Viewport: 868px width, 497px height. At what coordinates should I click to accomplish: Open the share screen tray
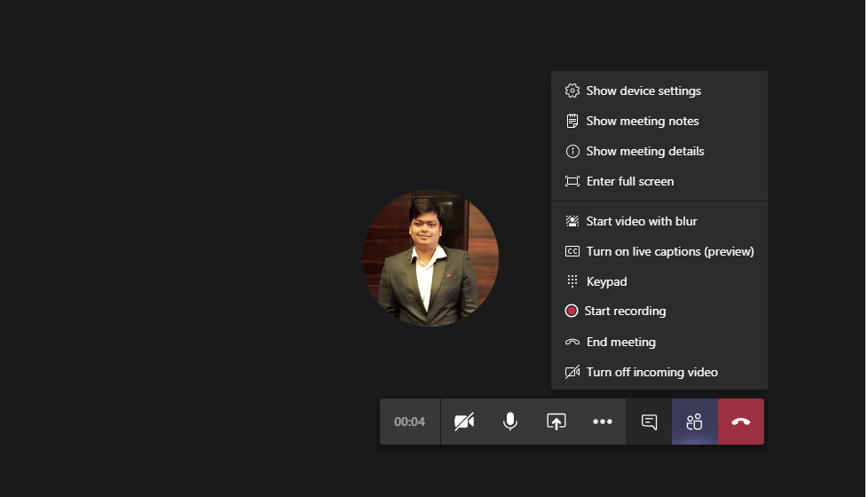point(556,422)
